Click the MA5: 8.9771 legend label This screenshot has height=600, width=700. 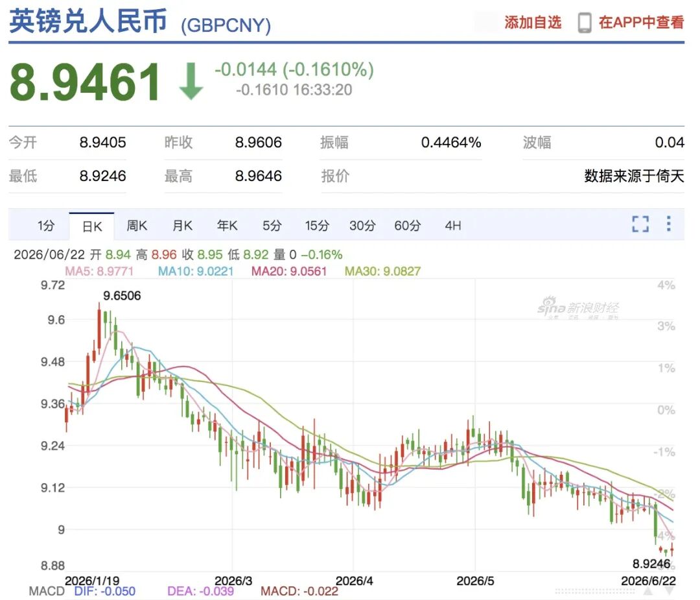(x=99, y=271)
